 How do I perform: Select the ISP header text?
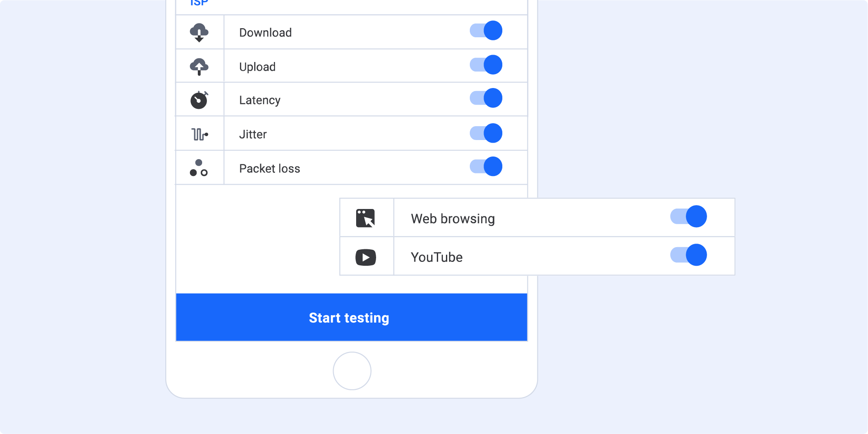tap(199, 3)
